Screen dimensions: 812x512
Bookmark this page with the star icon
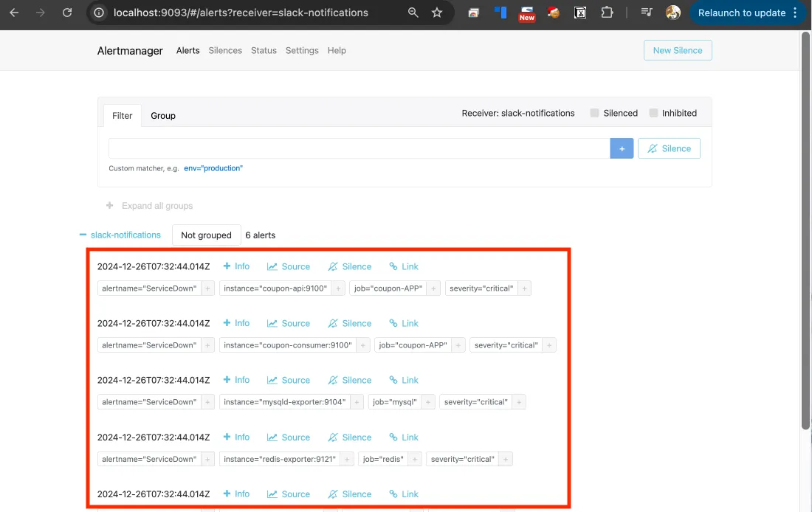click(437, 13)
